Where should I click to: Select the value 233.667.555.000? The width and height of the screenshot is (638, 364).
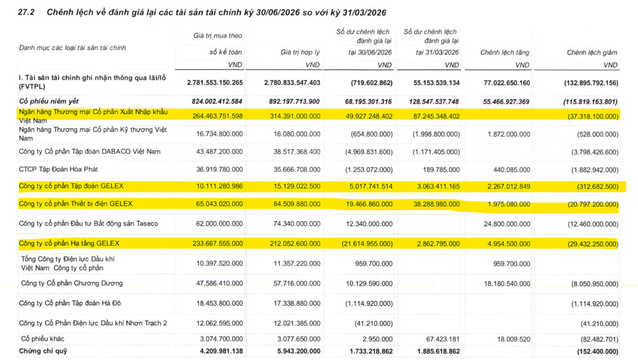[x=217, y=244]
